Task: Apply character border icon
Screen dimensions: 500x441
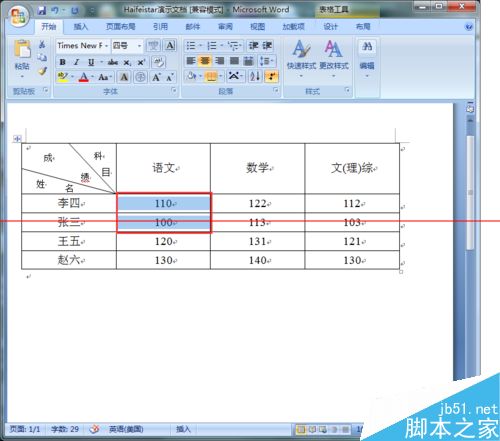Action: [x=170, y=45]
